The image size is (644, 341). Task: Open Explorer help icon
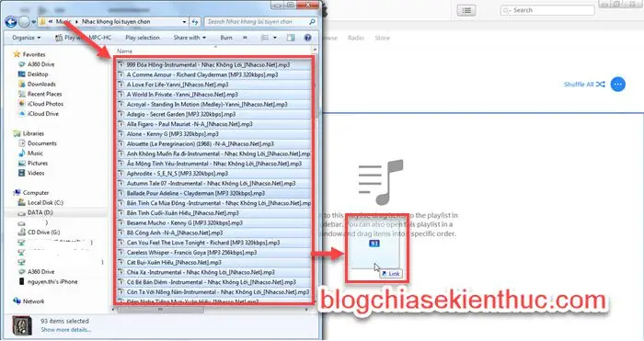pyautogui.click(x=307, y=38)
